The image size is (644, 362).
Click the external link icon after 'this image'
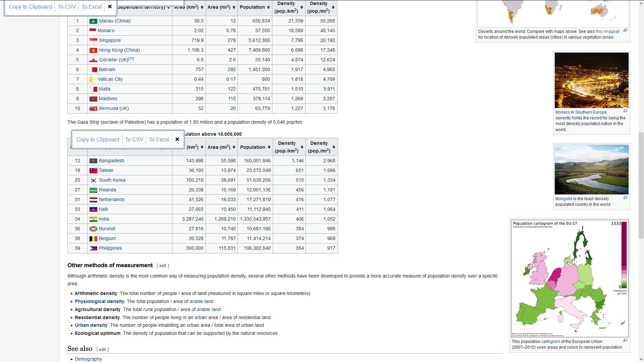pyautogui.click(x=618, y=31)
